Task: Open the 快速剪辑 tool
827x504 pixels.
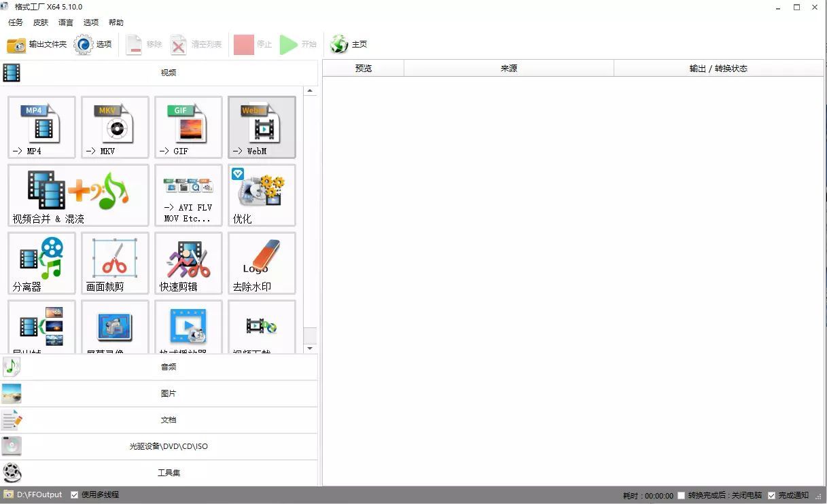Action: click(188, 263)
